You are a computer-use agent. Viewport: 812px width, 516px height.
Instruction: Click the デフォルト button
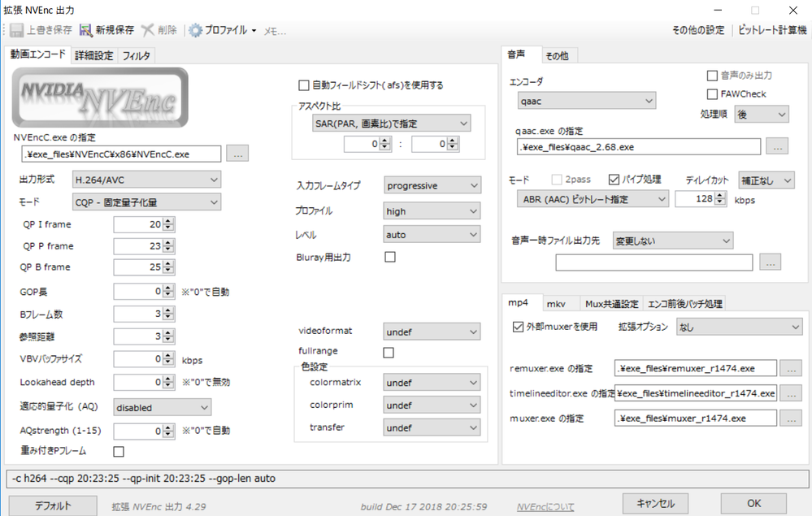(53, 505)
